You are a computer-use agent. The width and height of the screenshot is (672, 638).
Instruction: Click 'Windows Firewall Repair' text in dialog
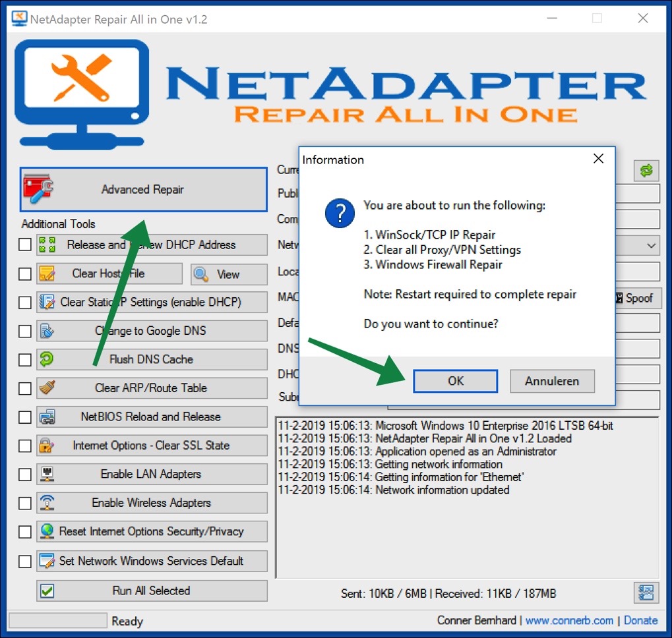439,264
